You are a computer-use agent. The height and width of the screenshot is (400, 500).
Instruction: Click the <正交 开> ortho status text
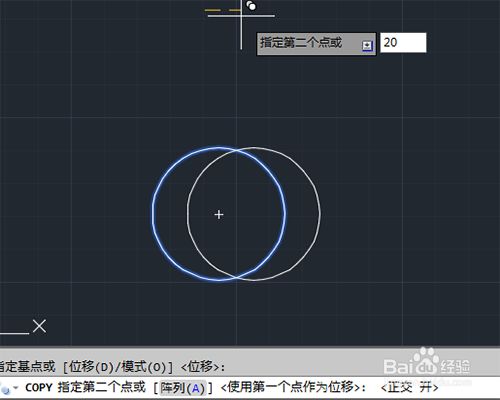409,387
